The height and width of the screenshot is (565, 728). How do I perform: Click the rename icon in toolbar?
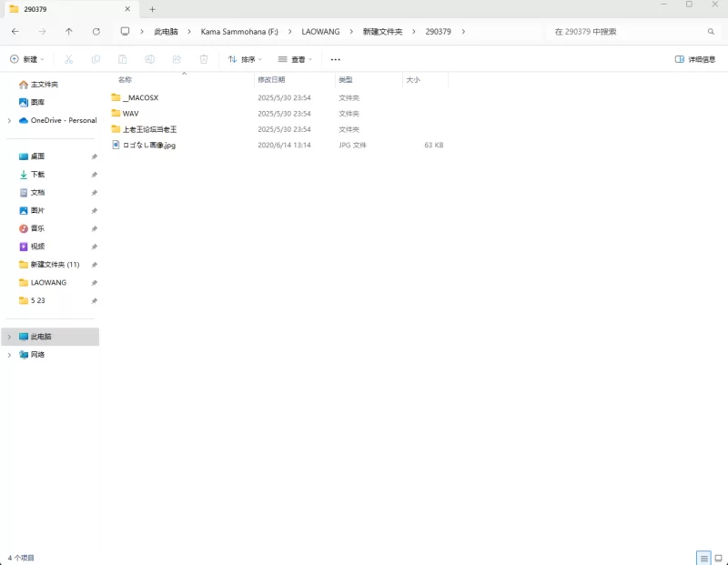click(x=149, y=59)
